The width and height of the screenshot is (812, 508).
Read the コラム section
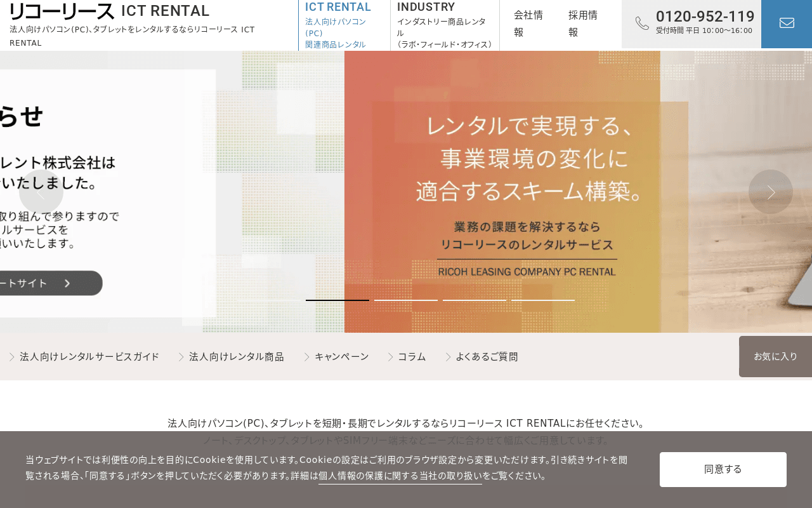(x=412, y=356)
